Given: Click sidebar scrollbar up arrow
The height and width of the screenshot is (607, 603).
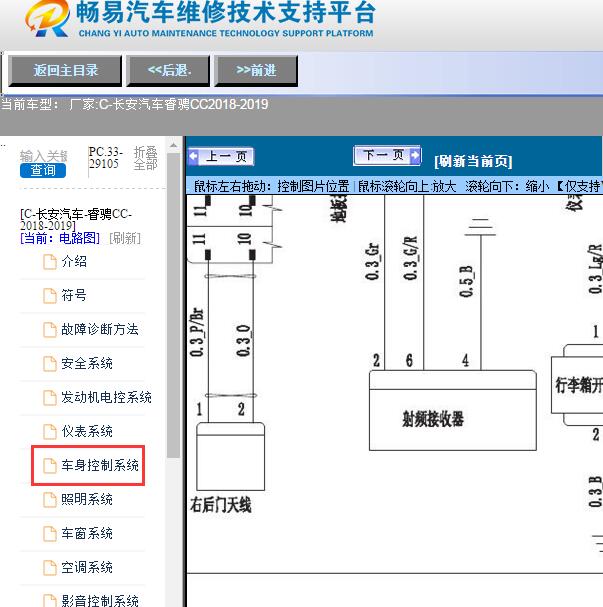Looking at the screenshot, I should pyautogui.click(x=173, y=146).
